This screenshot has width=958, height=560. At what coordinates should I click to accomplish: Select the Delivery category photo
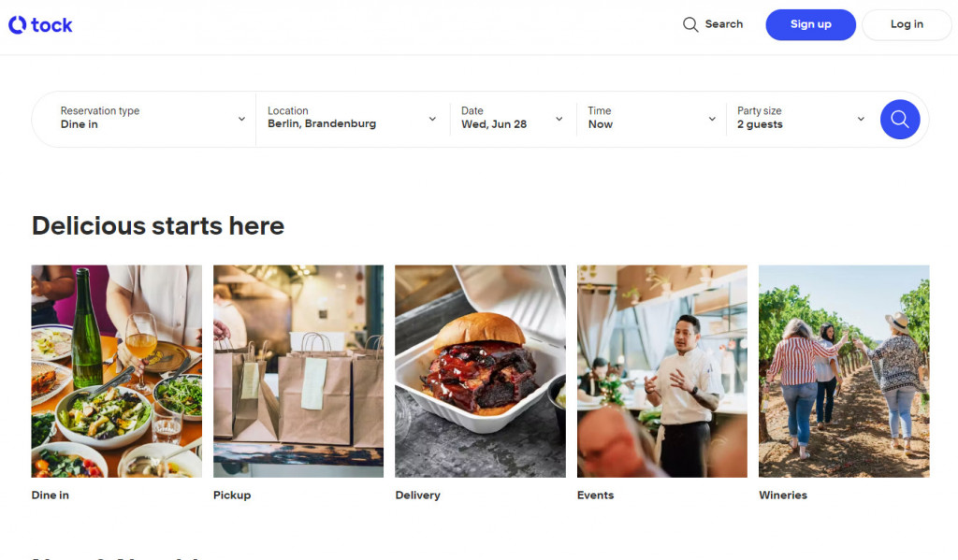click(480, 370)
